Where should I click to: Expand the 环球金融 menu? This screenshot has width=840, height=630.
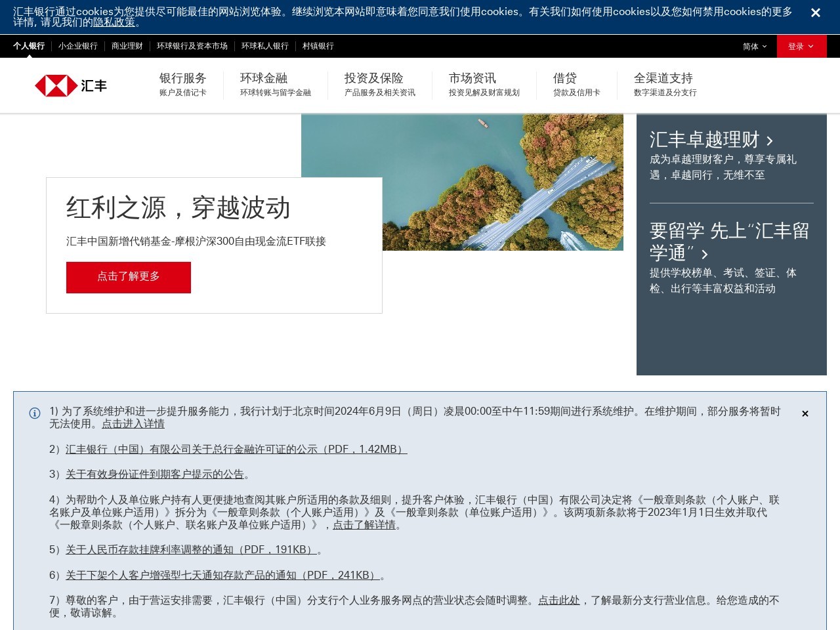(x=276, y=85)
